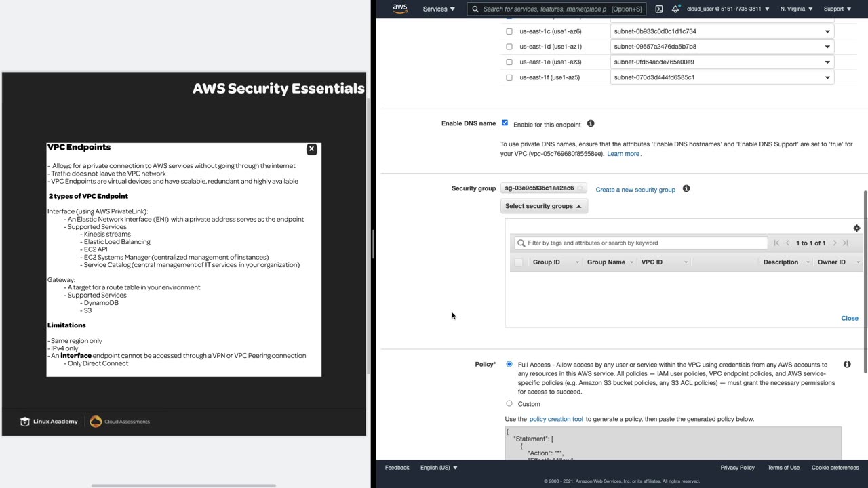Tick the us-east-1c subnet checkbox

509,31
